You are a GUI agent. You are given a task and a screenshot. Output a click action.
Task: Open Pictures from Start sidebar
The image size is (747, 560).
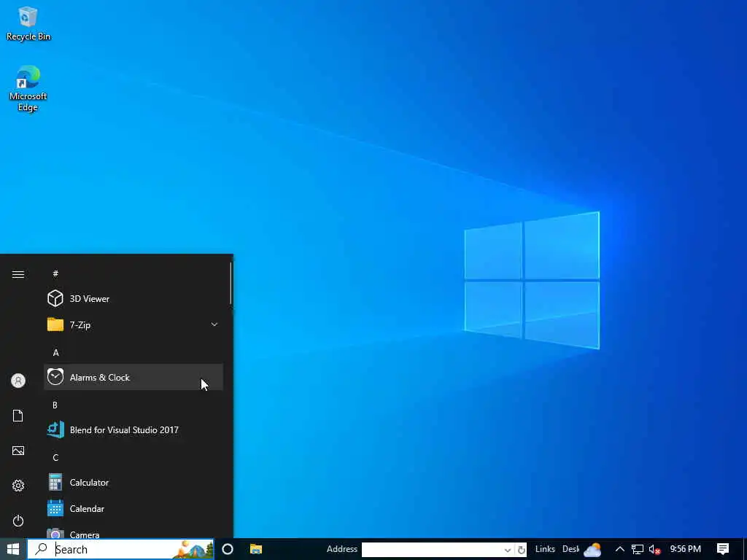18,451
